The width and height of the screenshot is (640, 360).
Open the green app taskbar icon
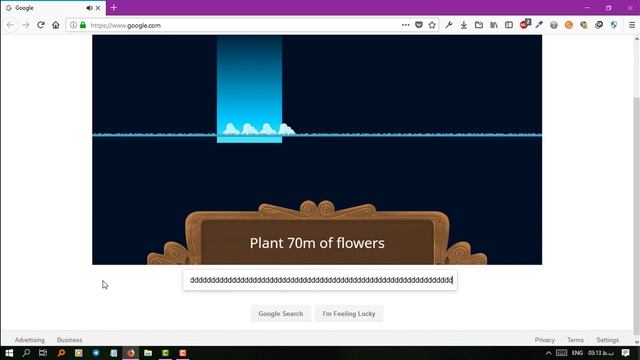165,353
